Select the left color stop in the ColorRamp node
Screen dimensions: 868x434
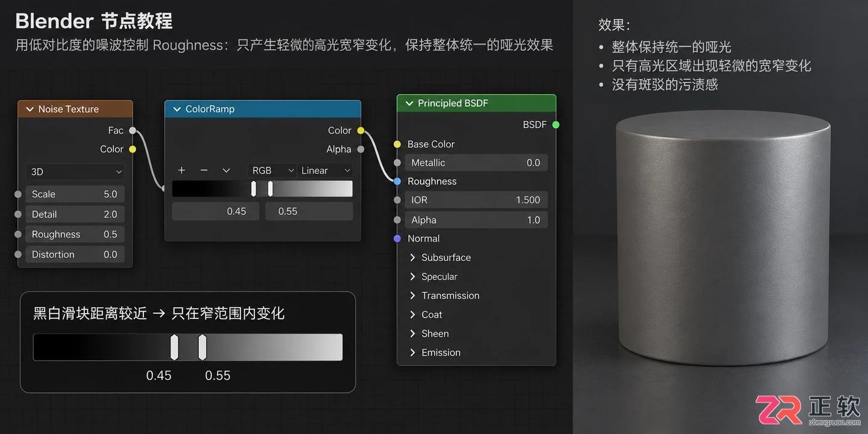[x=254, y=189]
